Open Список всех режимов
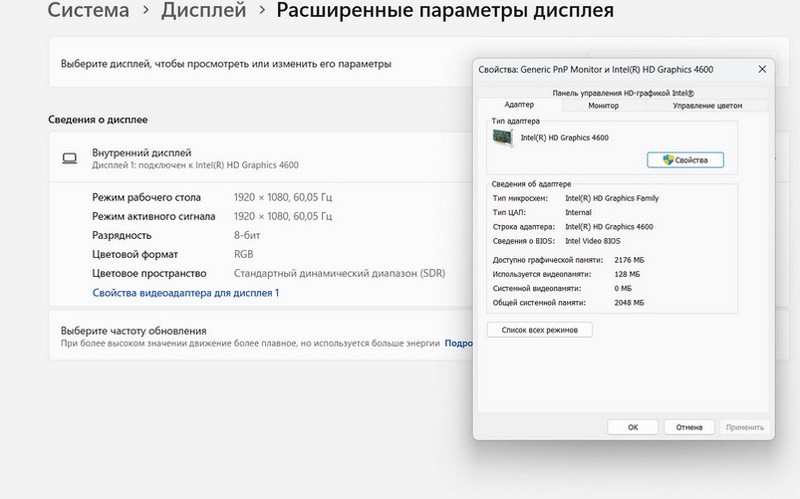Image resolution: width=800 pixels, height=499 pixels. tap(540, 330)
